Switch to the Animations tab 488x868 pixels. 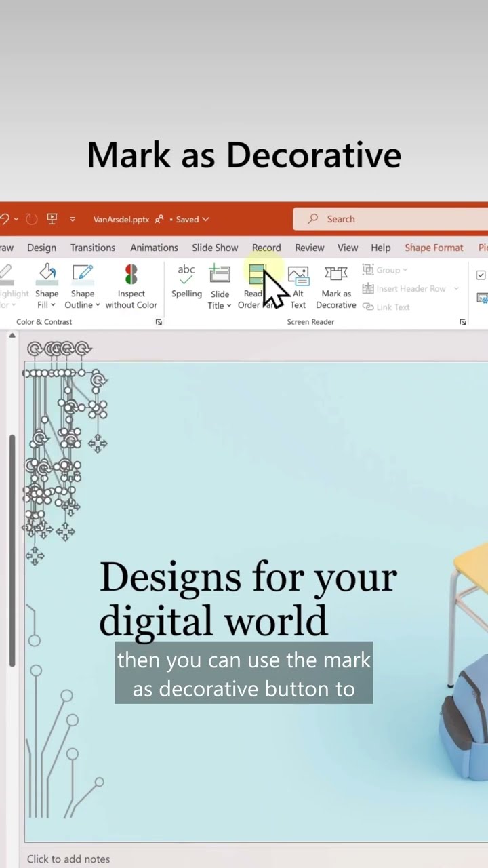click(x=154, y=248)
